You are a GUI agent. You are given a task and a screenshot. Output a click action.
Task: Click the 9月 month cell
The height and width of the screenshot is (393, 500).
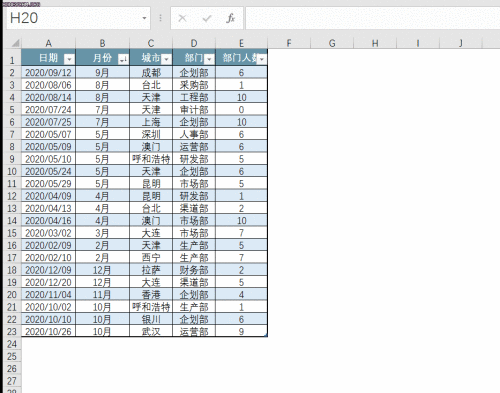(x=103, y=73)
